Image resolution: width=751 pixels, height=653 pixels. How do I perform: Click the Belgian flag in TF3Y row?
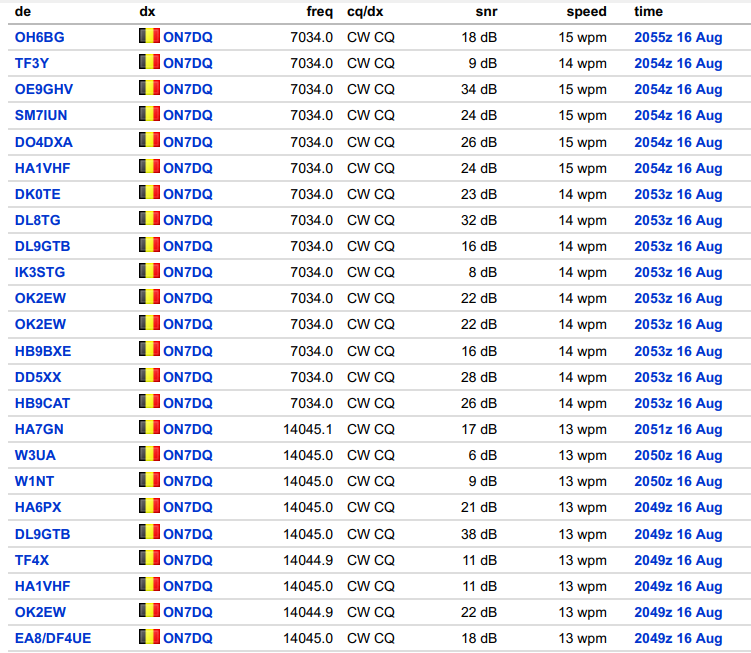pyautogui.click(x=149, y=61)
